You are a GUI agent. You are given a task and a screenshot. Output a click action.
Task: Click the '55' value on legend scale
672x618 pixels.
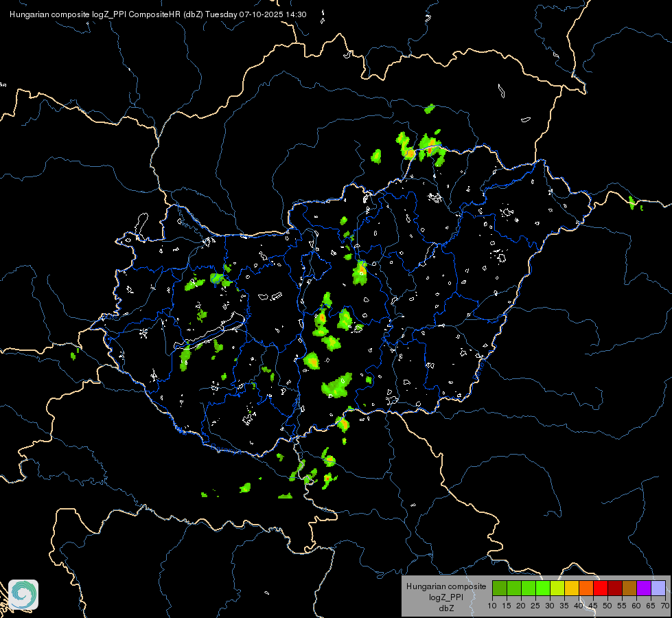622,606
